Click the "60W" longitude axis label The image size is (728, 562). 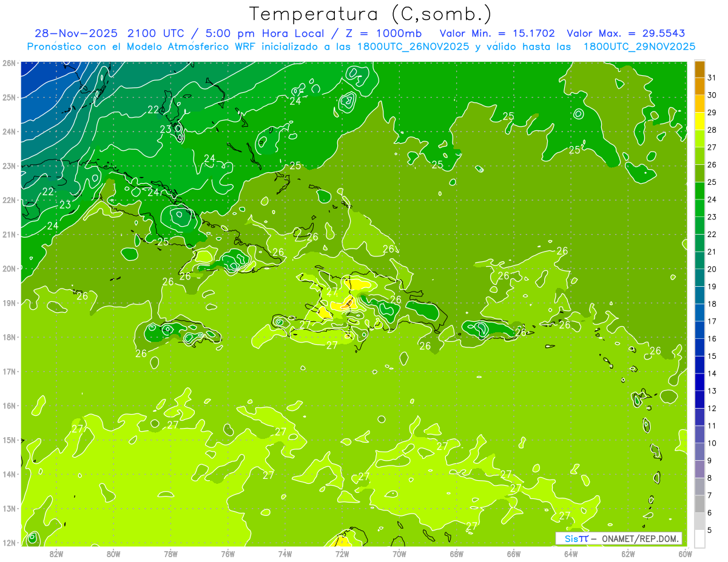click(x=685, y=554)
